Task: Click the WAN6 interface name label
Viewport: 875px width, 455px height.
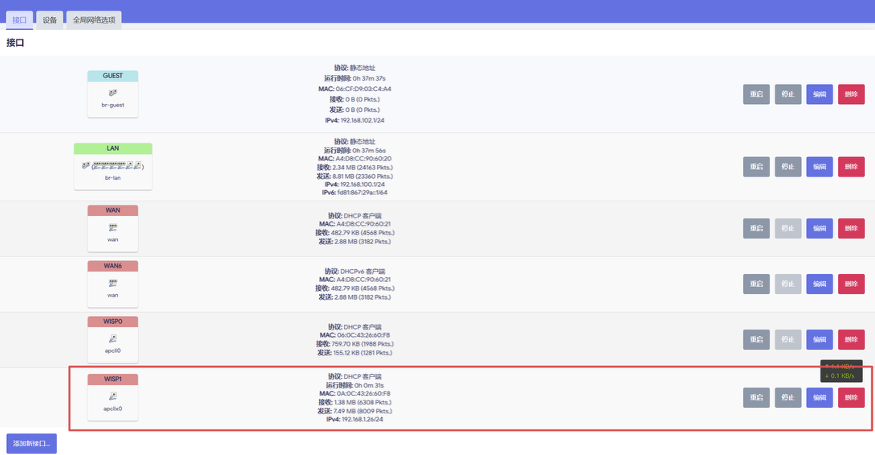Action: pyautogui.click(x=113, y=266)
